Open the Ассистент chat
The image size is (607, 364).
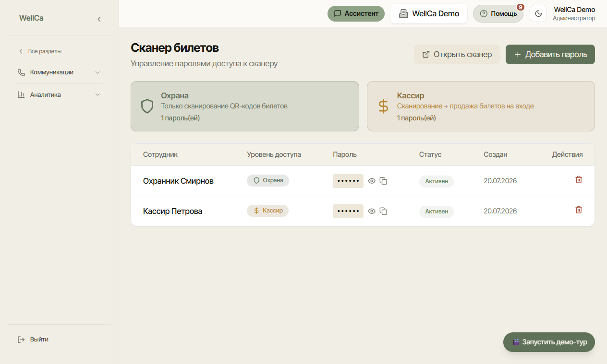356,13
